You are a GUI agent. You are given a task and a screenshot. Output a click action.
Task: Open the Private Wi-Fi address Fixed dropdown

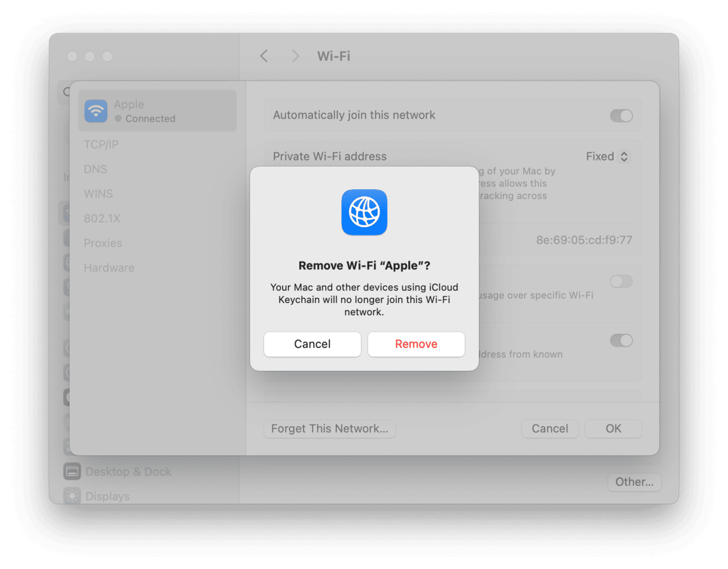[x=608, y=157]
